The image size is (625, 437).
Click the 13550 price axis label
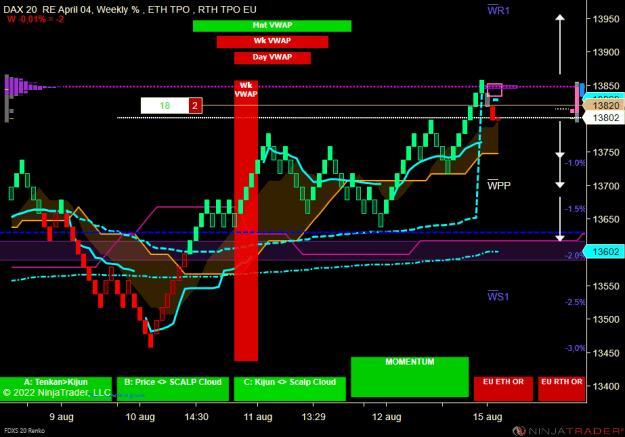(606, 286)
